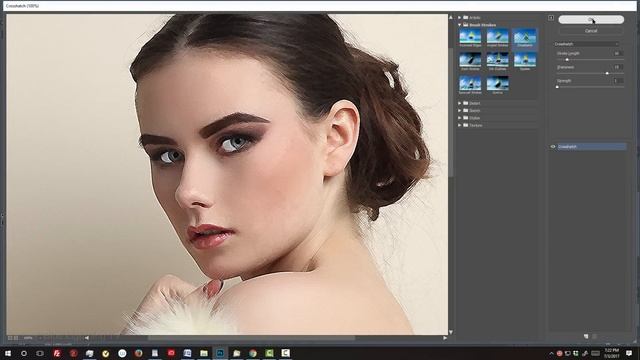
Task: Open the Windows Start menu
Action: point(8,353)
